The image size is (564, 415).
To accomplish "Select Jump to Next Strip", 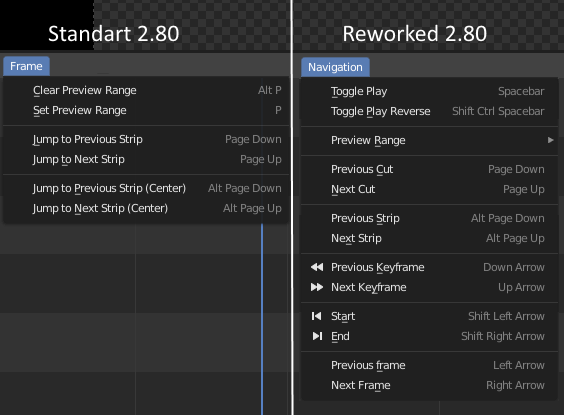I will point(146,159).
